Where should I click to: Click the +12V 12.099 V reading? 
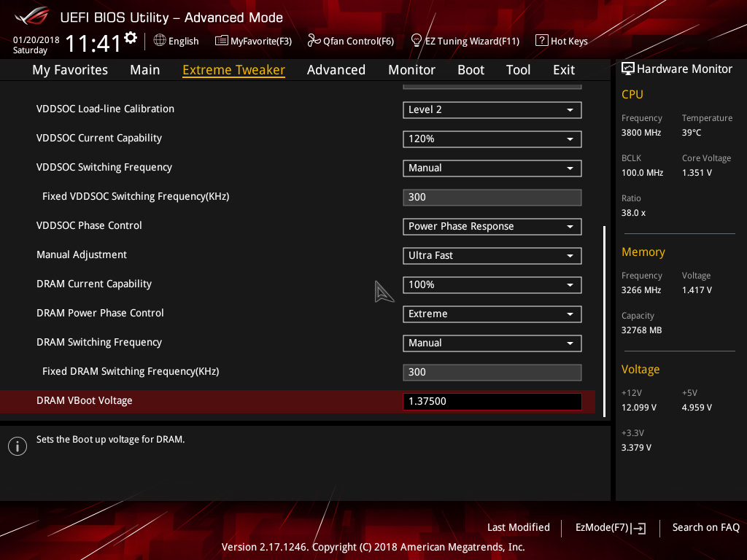tap(639, 408)
